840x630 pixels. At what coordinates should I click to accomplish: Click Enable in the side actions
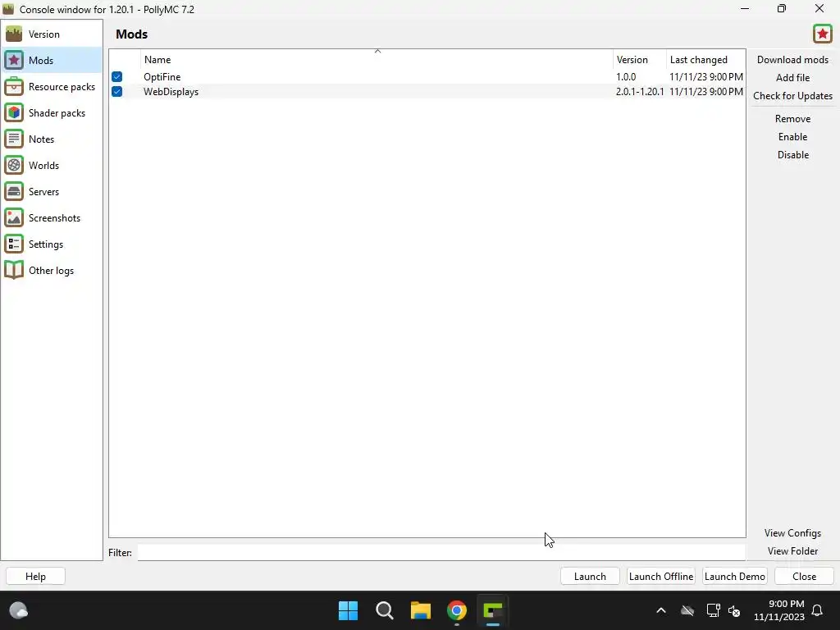[792, 137]
